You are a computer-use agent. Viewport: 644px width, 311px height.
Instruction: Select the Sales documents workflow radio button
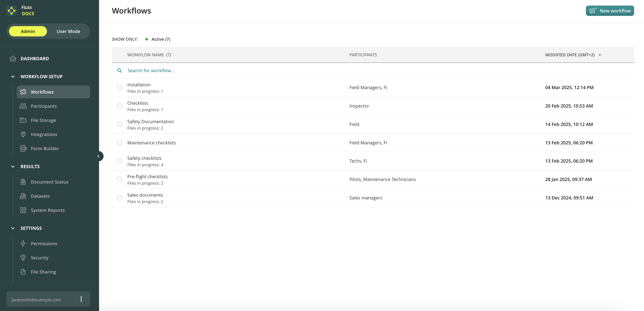119,198
